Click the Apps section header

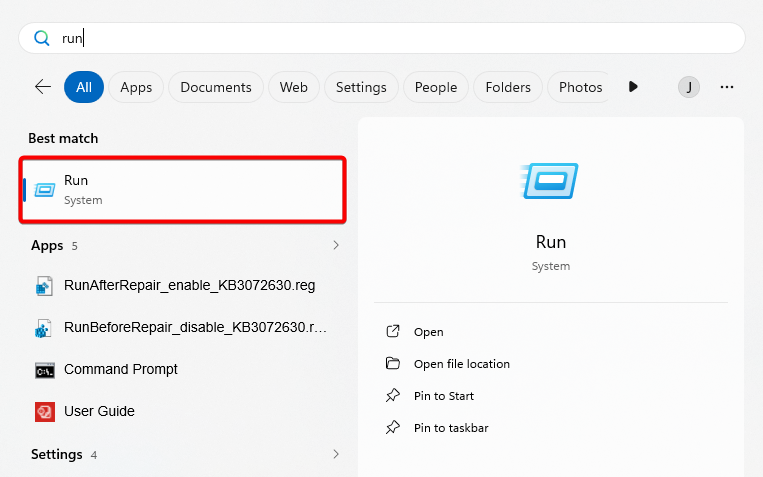tap(47, 245)
